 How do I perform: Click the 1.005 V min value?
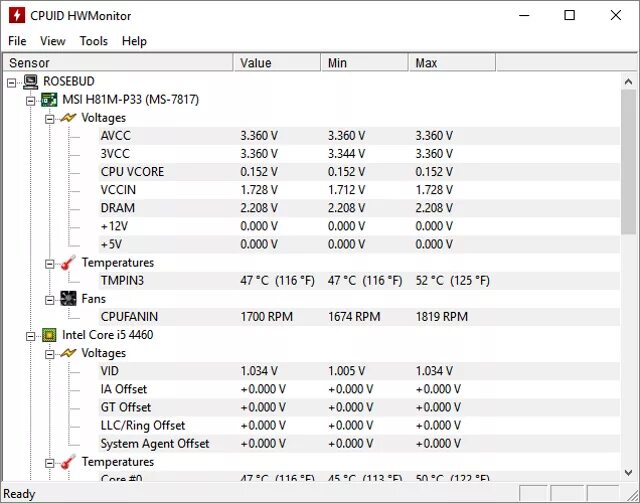coord(347,371)
